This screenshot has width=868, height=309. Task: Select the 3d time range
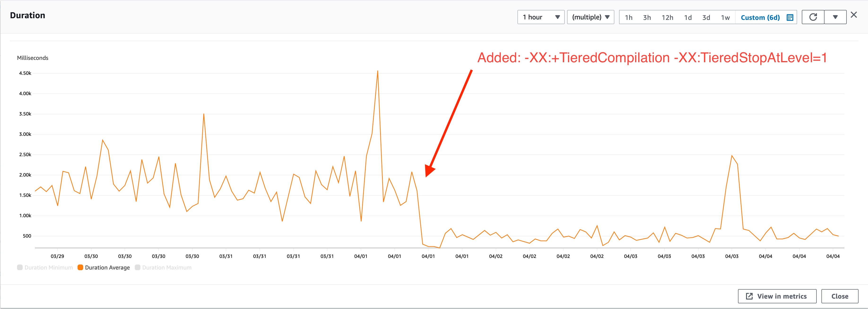(x=706, y=17)
